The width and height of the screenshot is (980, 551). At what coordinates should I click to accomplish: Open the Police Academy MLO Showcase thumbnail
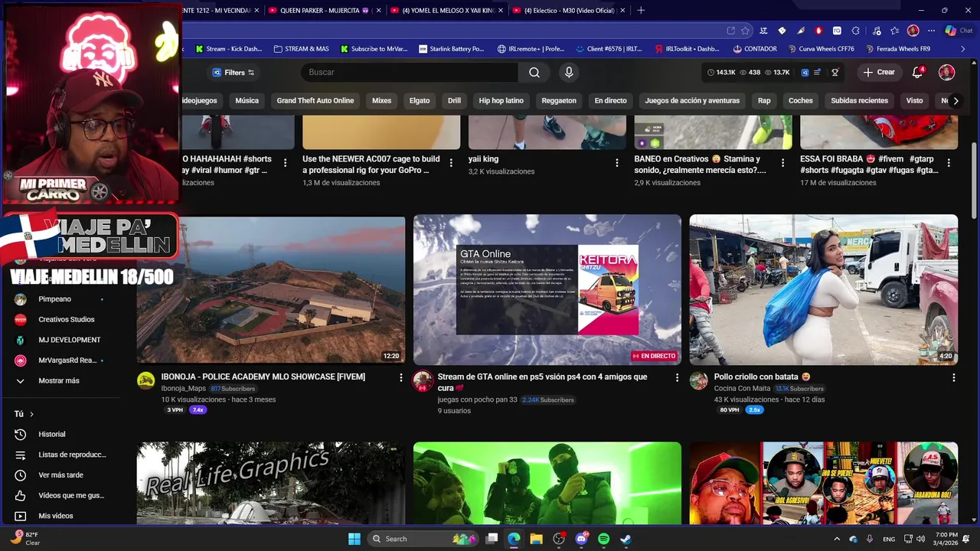pyautogui.click(x=271, y=289)
